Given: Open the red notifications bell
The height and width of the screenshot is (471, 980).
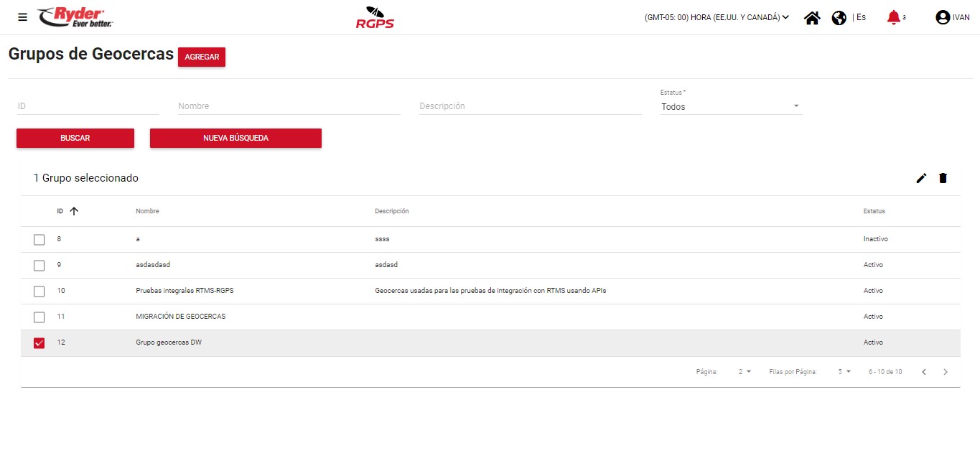Looking at the screenshot, I should (893, 17).
